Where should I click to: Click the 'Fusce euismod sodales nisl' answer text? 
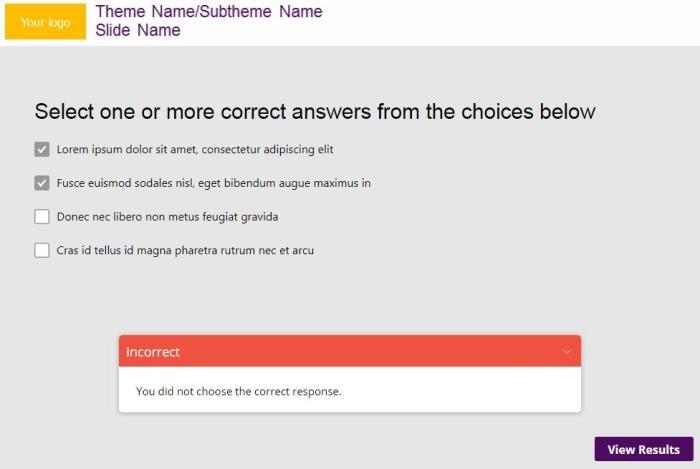coord(214,183)
